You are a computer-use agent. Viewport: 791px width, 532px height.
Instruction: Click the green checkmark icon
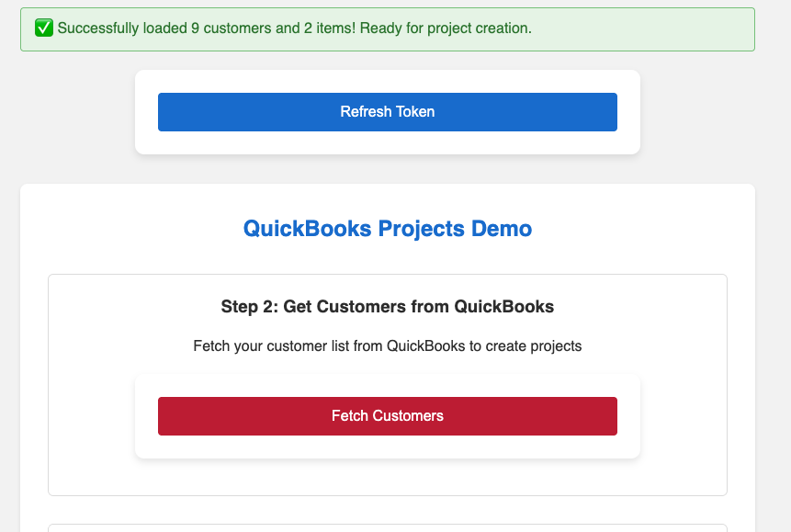click(x=42, y=28)
